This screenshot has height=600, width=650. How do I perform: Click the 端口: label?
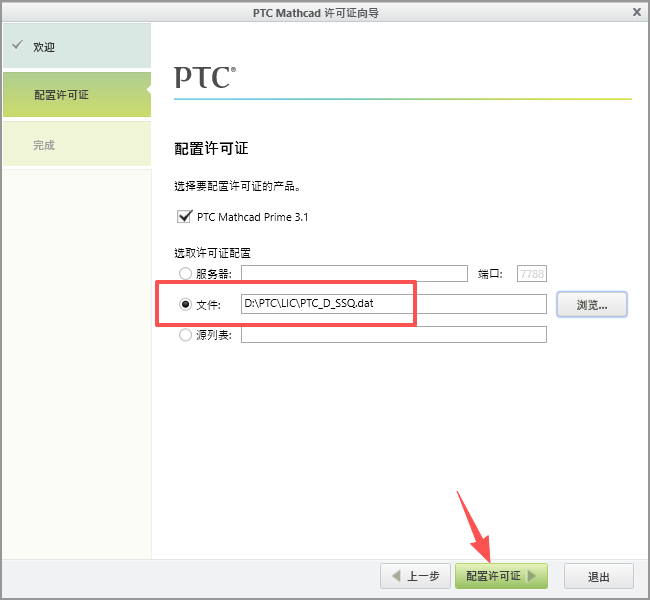(x=490, y=274)
